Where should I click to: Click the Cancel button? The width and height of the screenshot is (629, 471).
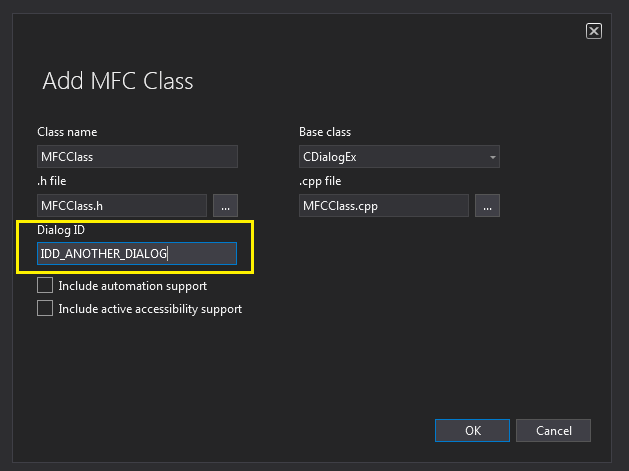tap(554, 430)
